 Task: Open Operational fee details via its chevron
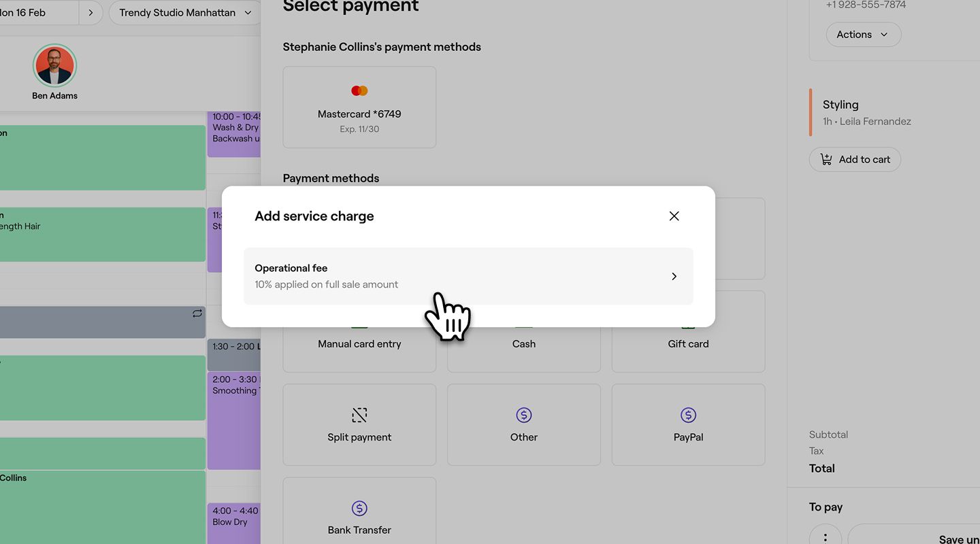674,276
